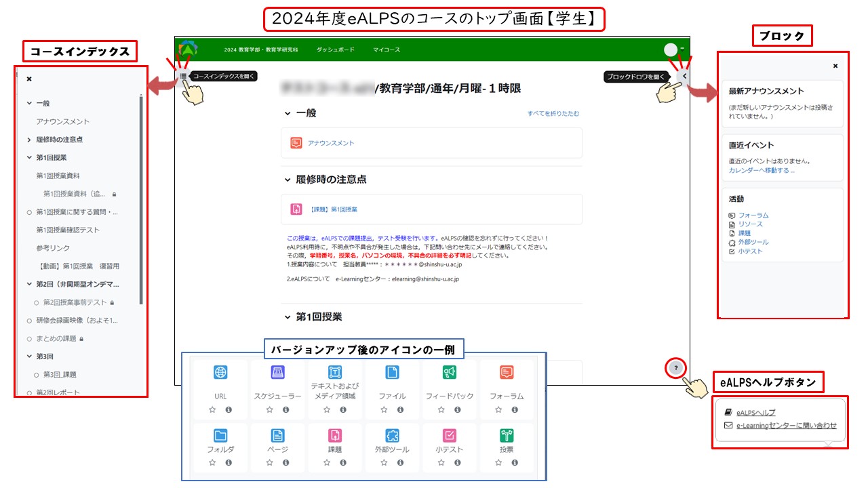868x488 pixels.
Task: Click the forum icon beside アナウンスメント in the course page
Action: tap(296, 143)
